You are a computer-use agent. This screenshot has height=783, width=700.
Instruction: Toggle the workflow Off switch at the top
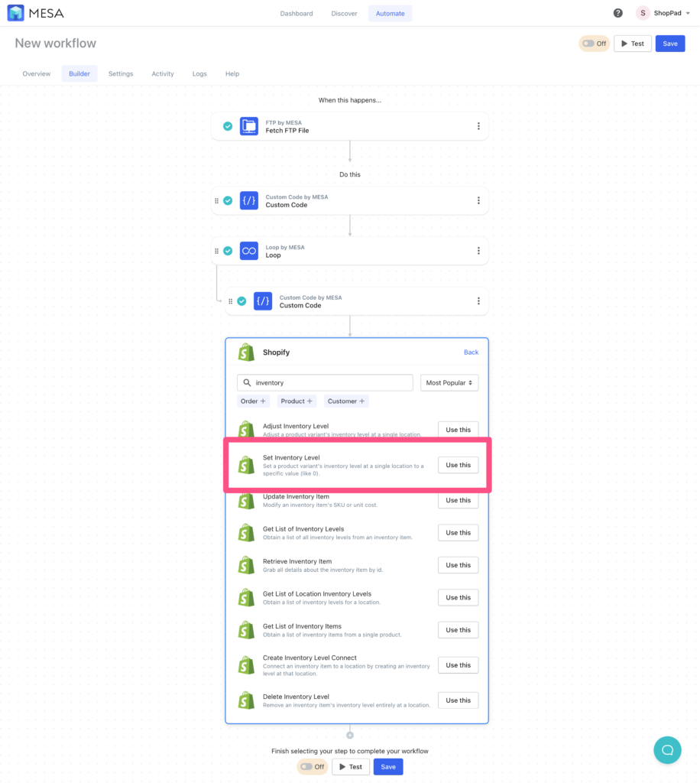pos(594,44)
